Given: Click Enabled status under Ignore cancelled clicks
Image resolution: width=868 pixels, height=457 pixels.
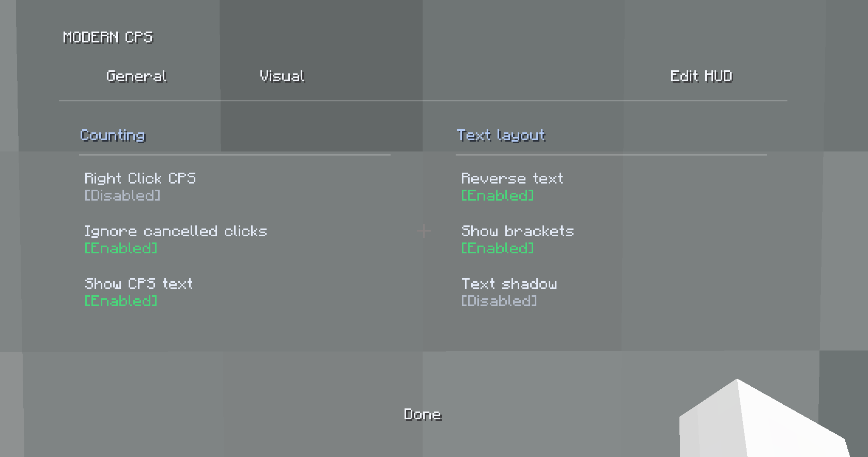Looking at the screenshot, I should [121, 248].
